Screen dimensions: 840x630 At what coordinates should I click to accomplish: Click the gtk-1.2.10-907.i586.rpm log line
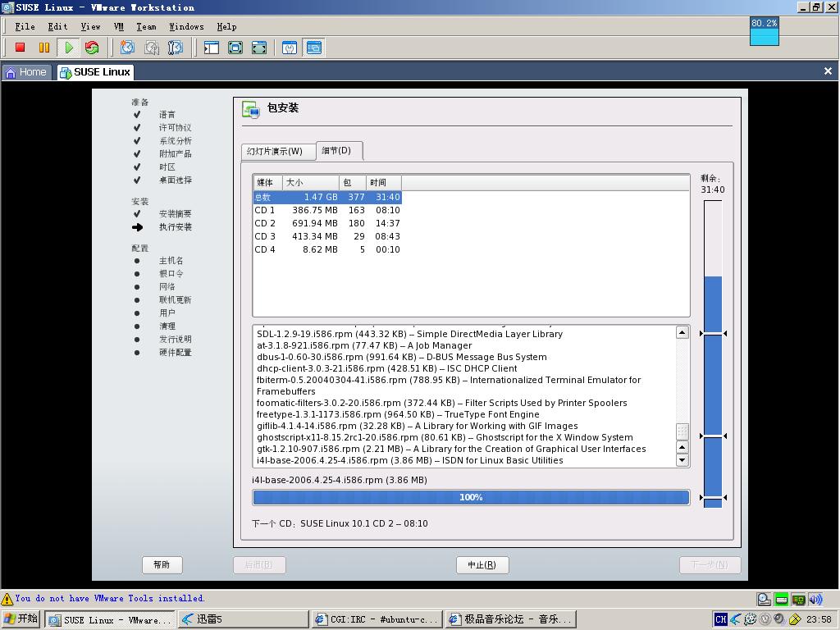click(451, 449)
